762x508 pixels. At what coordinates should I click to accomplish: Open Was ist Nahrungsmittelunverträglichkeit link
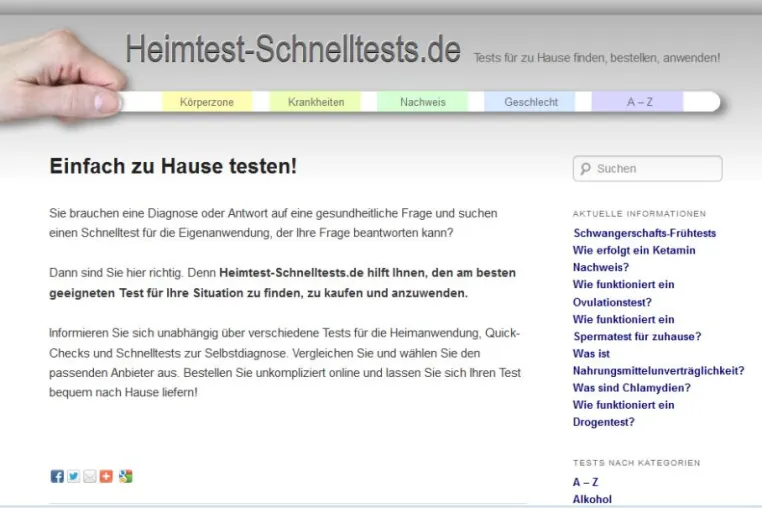click(x=658, y=362)
